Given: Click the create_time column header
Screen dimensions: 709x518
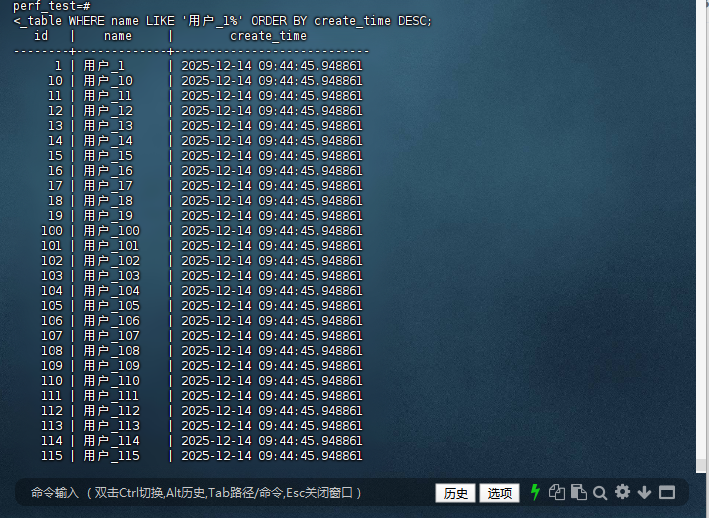Looking at the screenshot, I should click(268, 36).
